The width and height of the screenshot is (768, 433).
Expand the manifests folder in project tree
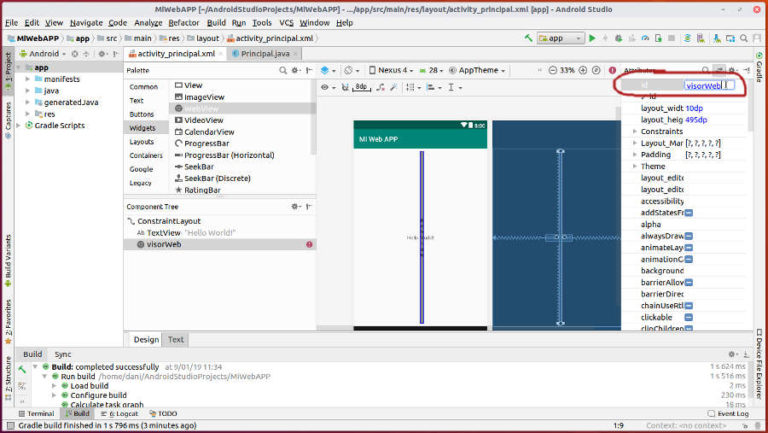[x=28, y=79]
